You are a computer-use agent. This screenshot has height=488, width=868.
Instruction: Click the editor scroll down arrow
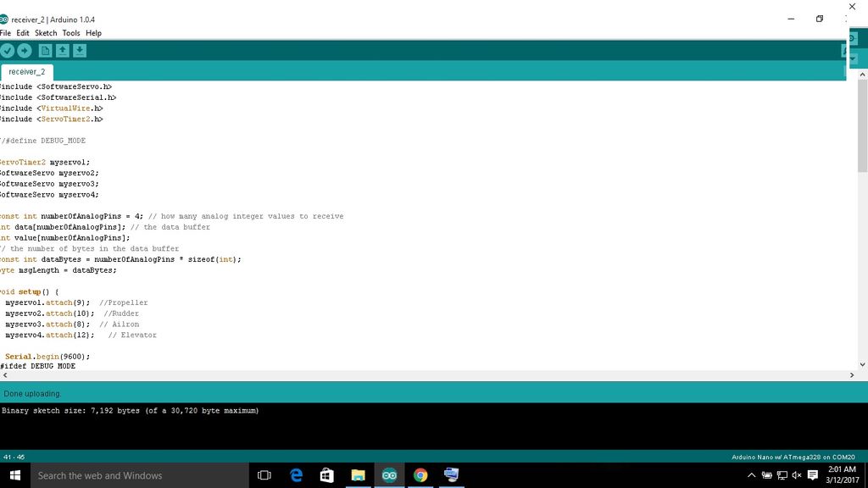(x=862, y=364)
